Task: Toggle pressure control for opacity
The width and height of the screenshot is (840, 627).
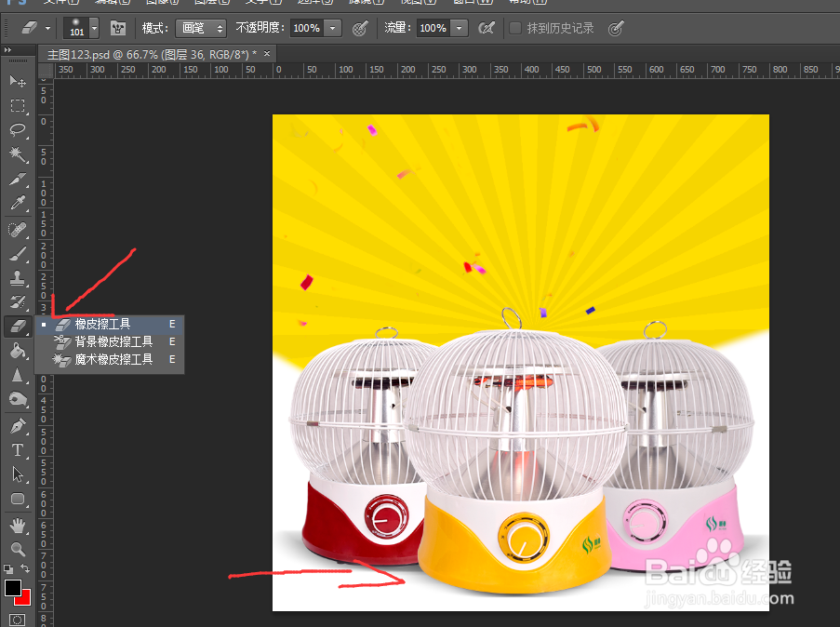Action: pyautogui.click(x=360, y=28)
